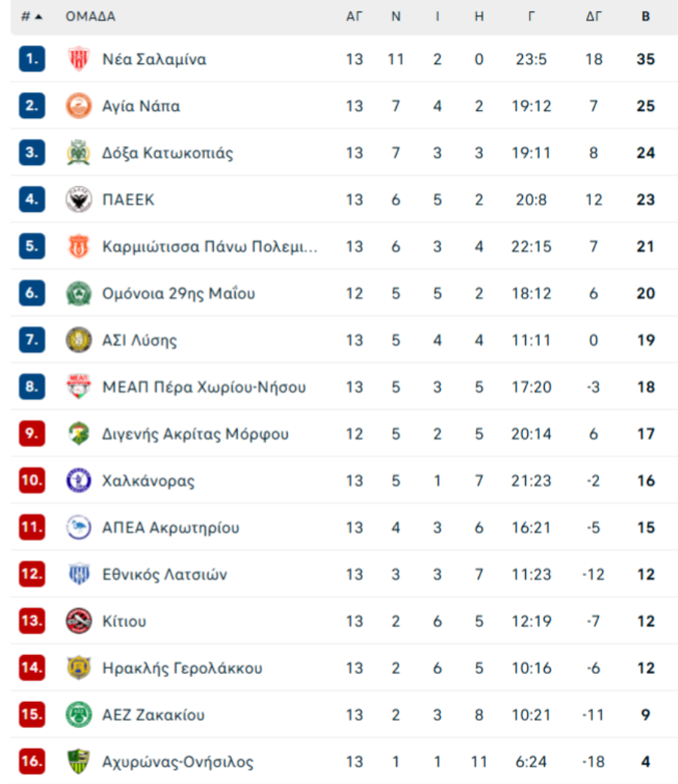
Task: Click the ΑΕΖ Ζακακίου green crest
Action: click(78, 715)
